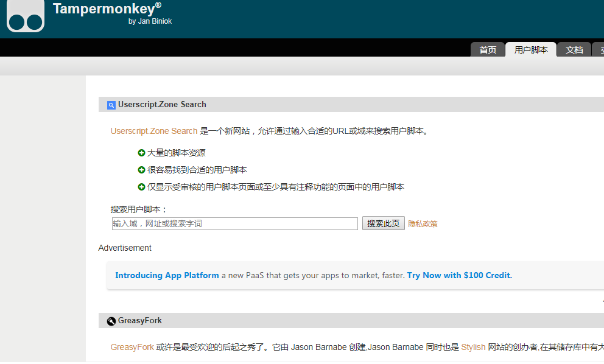Click the by Jan Biniok author text
This screenshot has width=604, height=364.
point(150,20)
